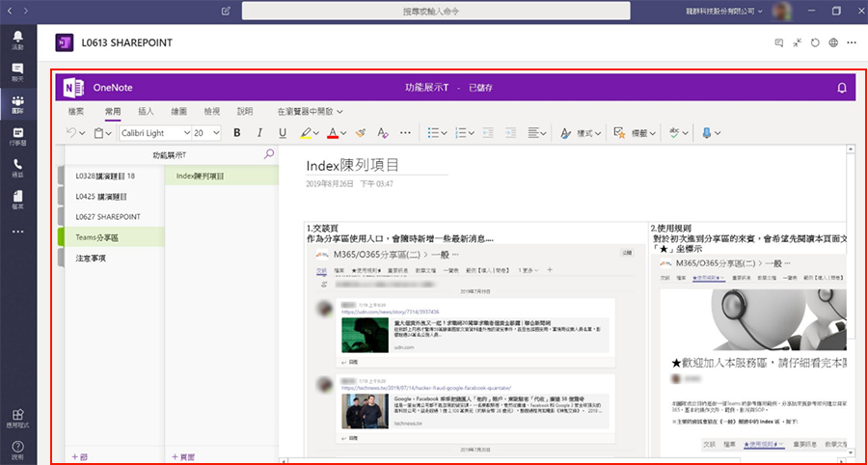Reload the tab with refresh icon

click(x=815, y=42)
